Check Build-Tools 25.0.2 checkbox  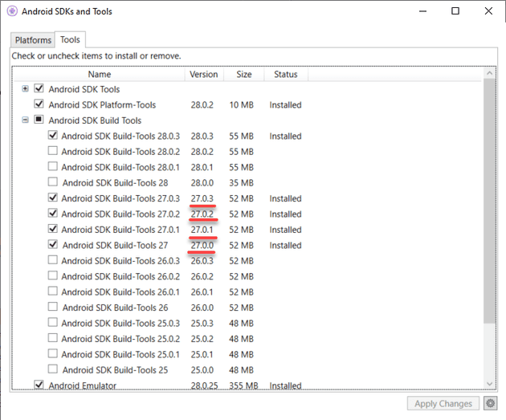click(52, 338)
